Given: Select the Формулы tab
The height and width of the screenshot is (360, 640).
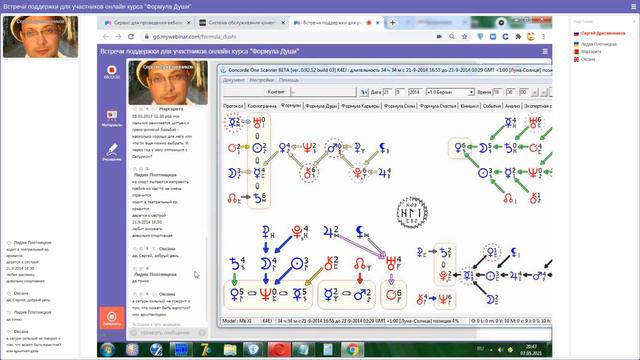Looking at the screenshot, I should pyautogui.click(x=291, y=105).
